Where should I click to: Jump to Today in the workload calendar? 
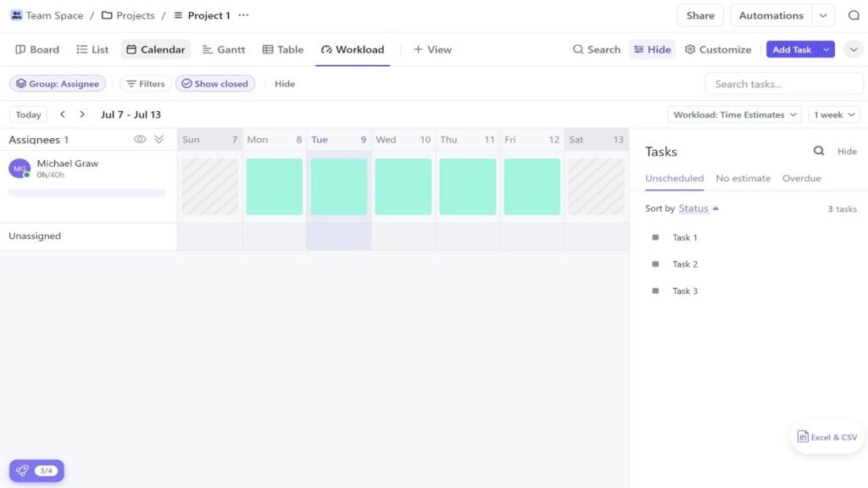coord(28,114)
